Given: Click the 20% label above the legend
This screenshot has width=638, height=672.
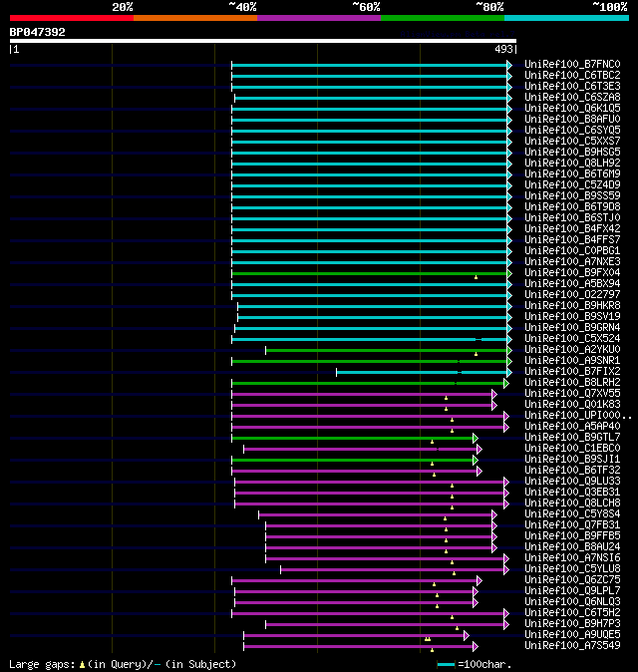Looking at the screenshot, I should point(123,7).
